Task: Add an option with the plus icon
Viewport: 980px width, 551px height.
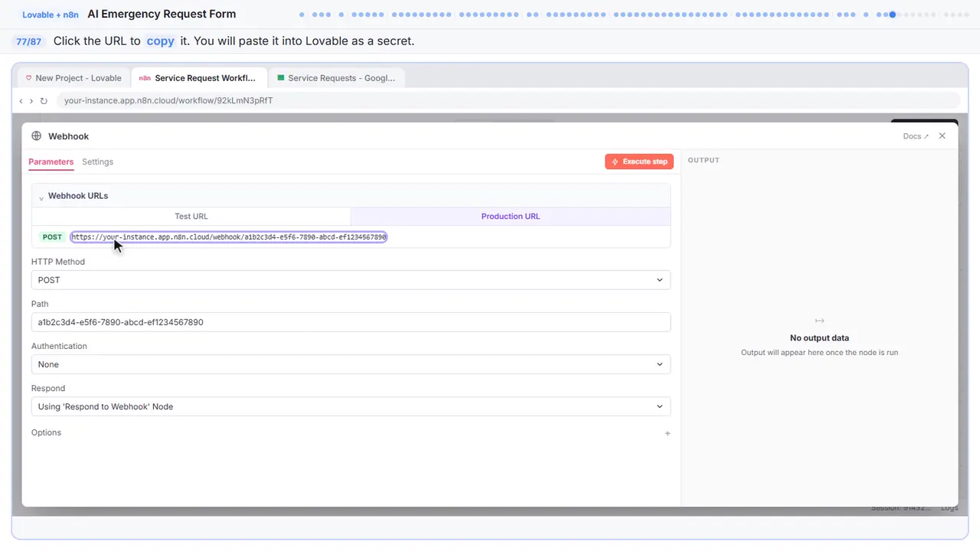Action: pos(668,433)
